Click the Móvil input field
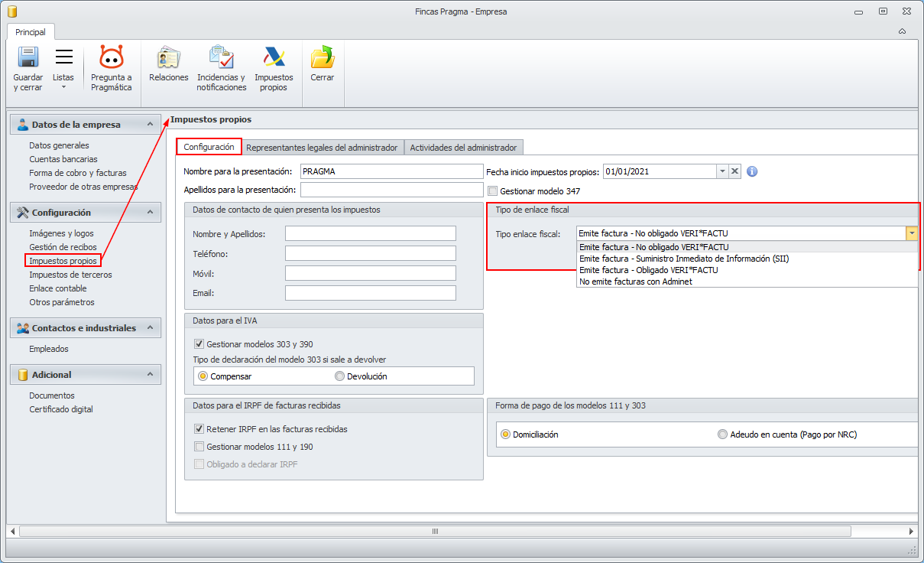The image size is (924, 563). coord(371,273)
